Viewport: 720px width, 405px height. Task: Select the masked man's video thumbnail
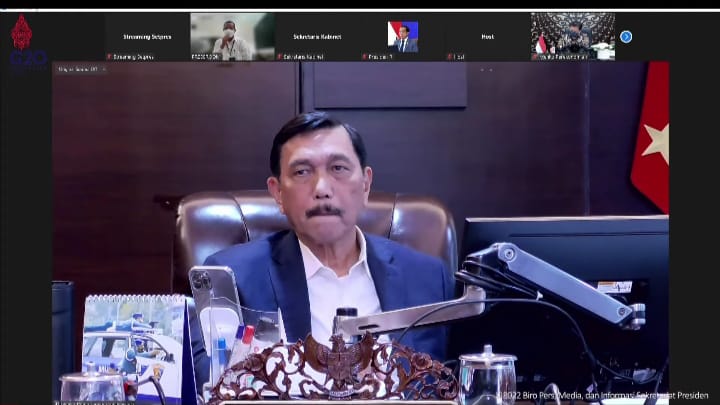pos(232,37)
